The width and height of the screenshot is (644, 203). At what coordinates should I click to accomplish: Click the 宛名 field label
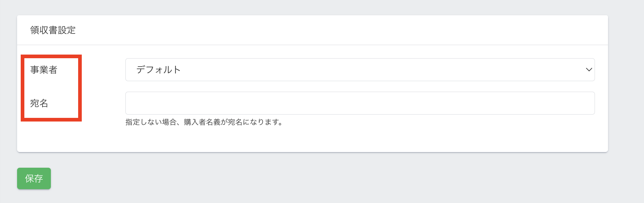pyautogui.click(x=39, y=103)
